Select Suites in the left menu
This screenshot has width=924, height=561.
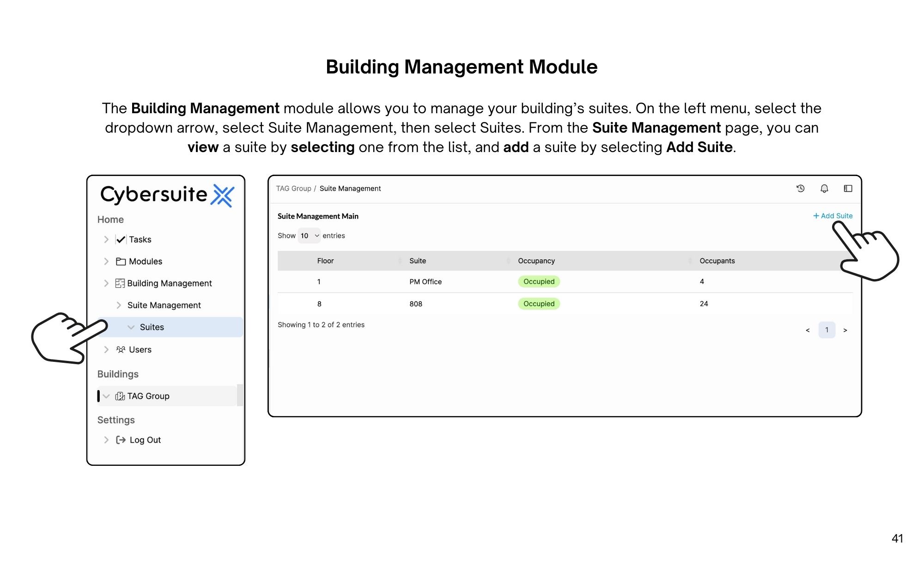click(152, 327)
